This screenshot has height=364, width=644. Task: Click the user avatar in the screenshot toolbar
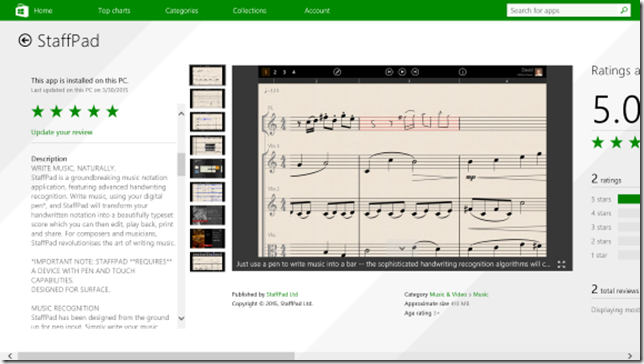538,72
